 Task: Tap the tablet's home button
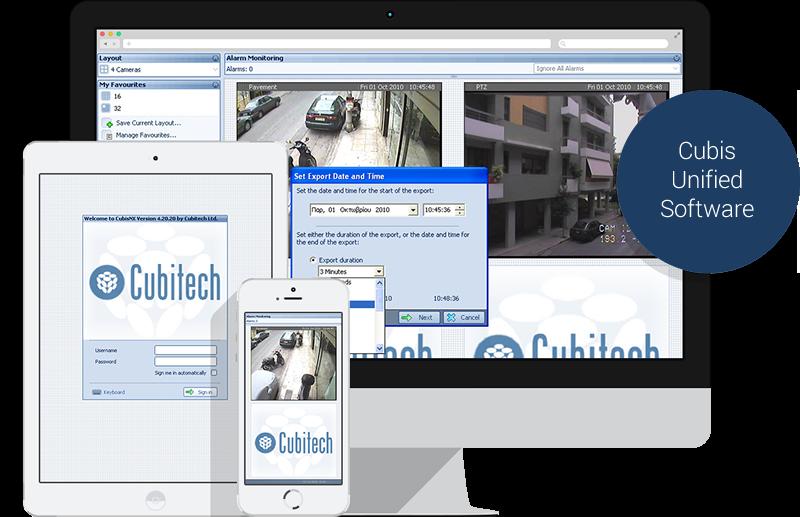tap(155, 500)
